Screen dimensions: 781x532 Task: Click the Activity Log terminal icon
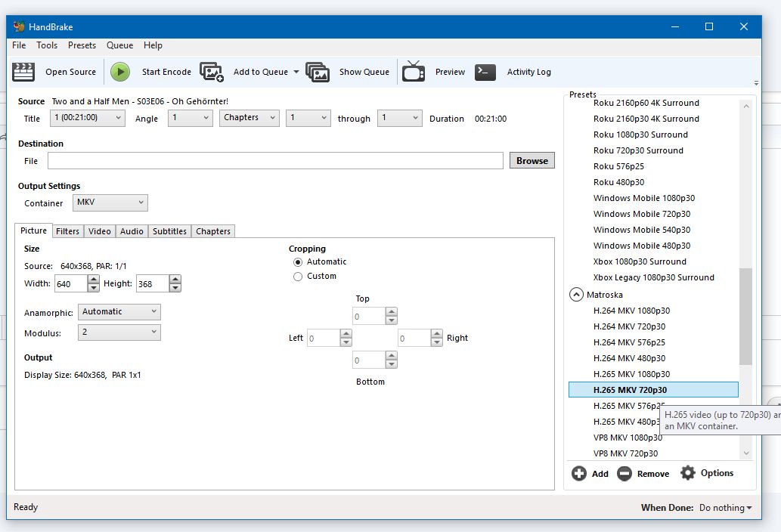click(x=485, y=72)
